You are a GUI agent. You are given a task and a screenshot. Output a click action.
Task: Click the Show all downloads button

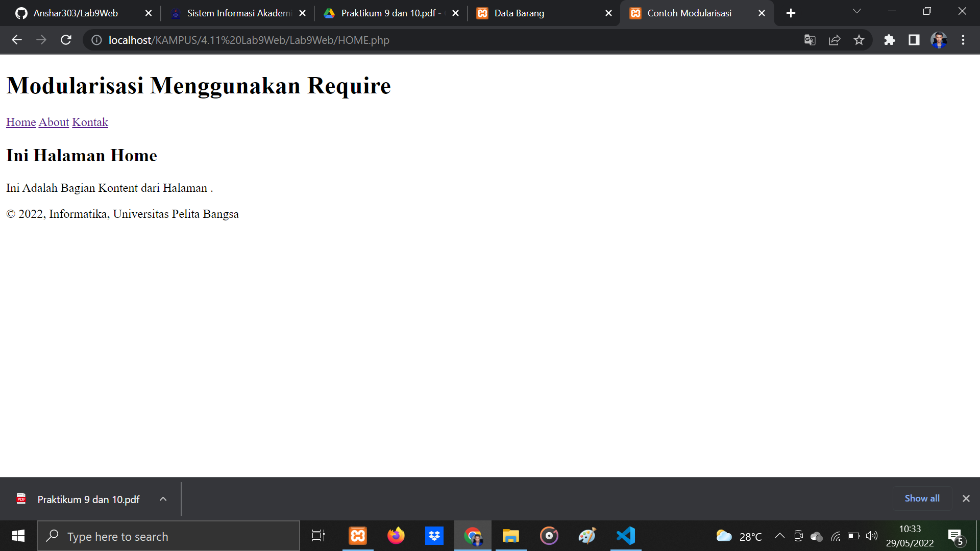click(922, 498)
